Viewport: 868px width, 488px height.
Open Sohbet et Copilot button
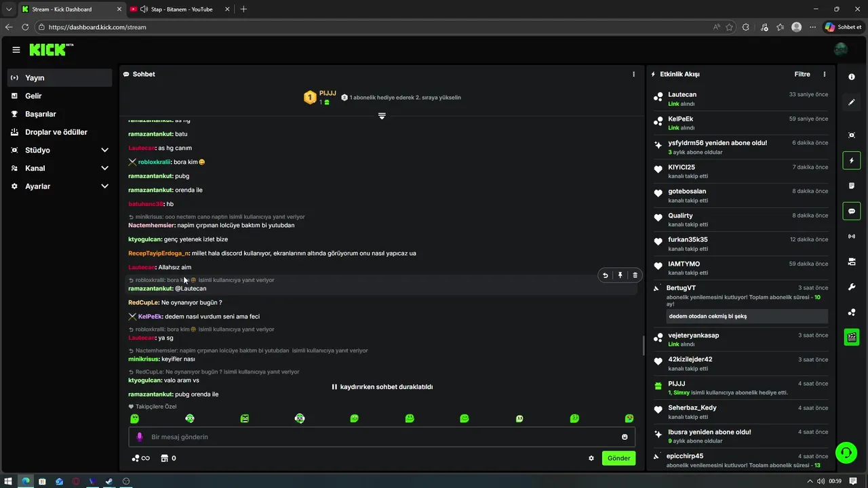click(843, 27)
